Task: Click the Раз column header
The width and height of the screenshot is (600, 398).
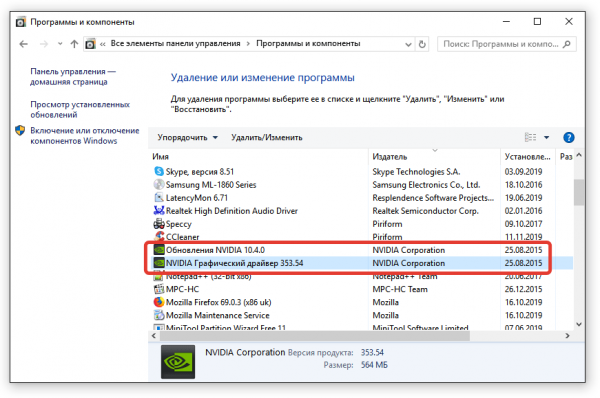Action: coord(566,157)
